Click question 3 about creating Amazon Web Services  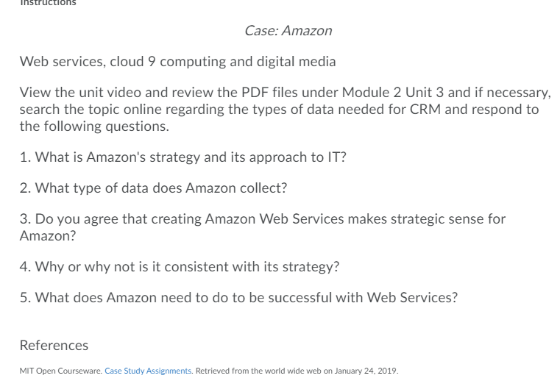click(x=263, y=227)
